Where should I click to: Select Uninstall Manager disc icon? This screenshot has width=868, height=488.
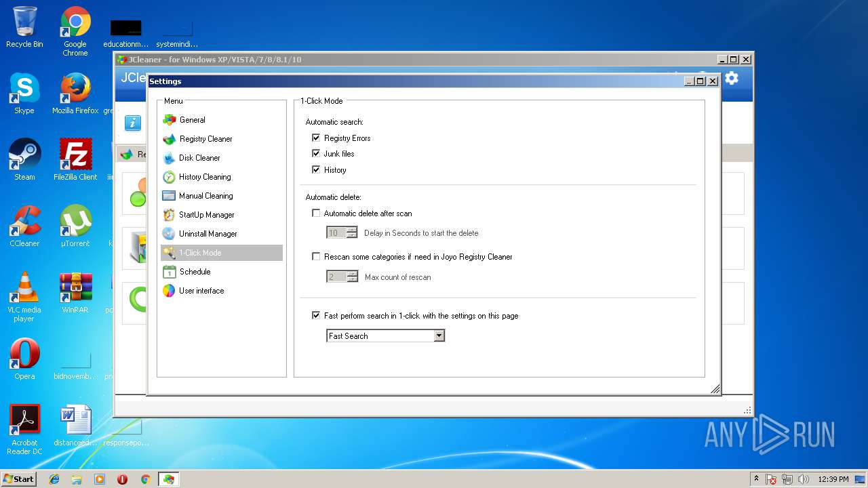tap(169, 234)
